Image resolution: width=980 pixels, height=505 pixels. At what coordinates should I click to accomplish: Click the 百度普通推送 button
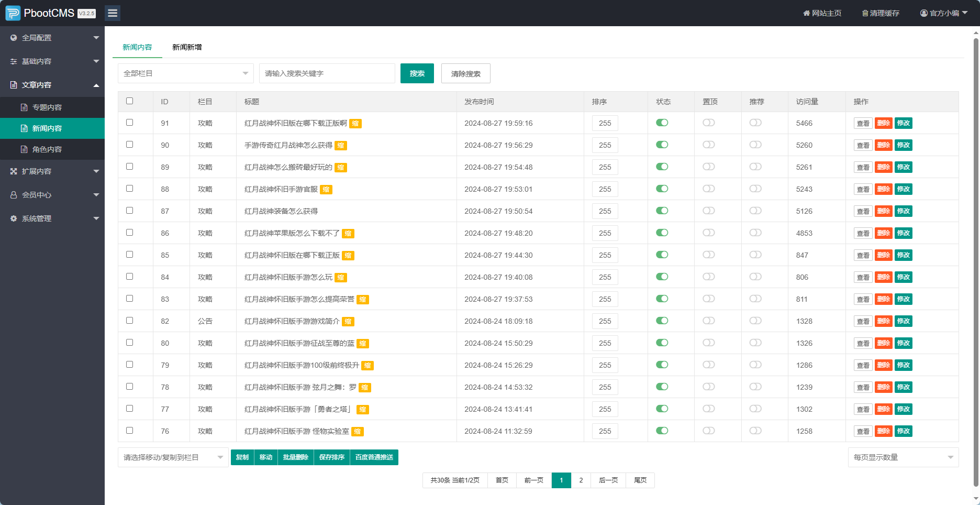pos(374,457)
